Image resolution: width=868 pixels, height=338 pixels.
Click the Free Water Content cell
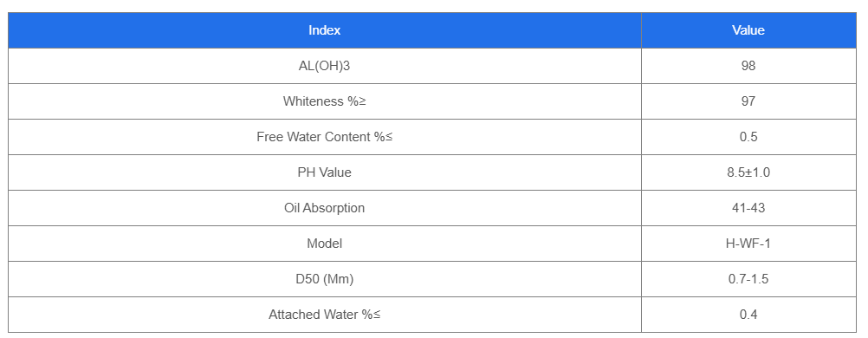pyautogui.click(x=324, y=137)
